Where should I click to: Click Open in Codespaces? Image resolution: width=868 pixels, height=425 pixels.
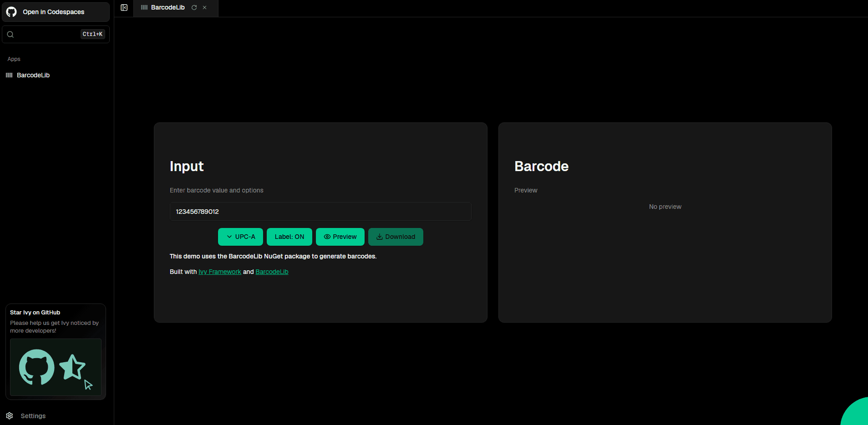point(53,11)
